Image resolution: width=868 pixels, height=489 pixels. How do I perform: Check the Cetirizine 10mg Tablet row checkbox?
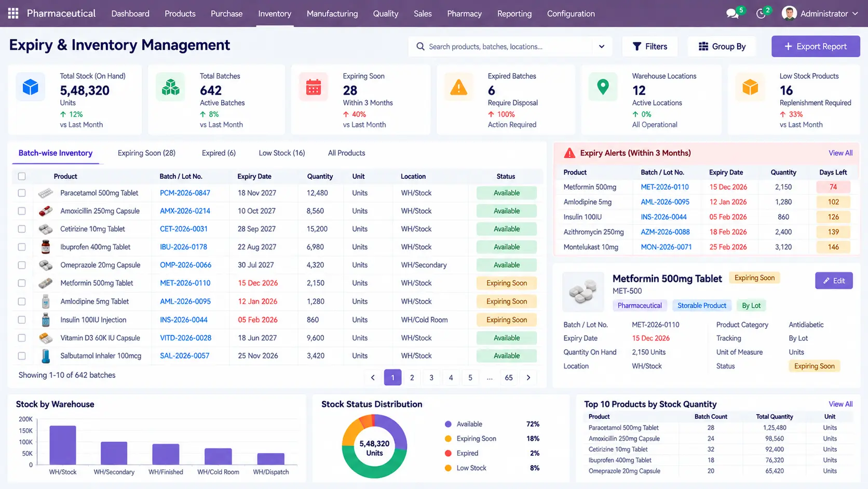pos(22,229)
